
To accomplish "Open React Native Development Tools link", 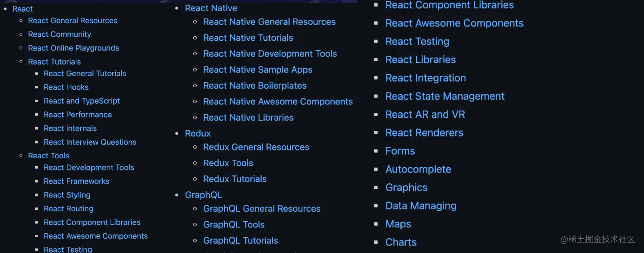I will (270, 54).
